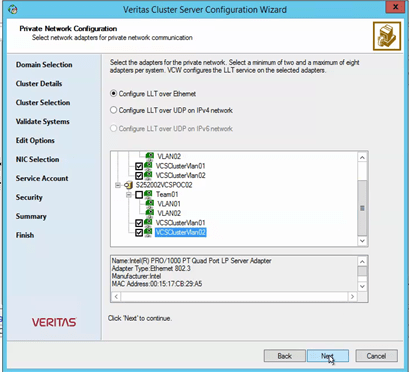The height and width of the screenshot is (372, 409).
Task: Click the 'Manufacturer:Intel' line
Action: [x=136, y=276]
